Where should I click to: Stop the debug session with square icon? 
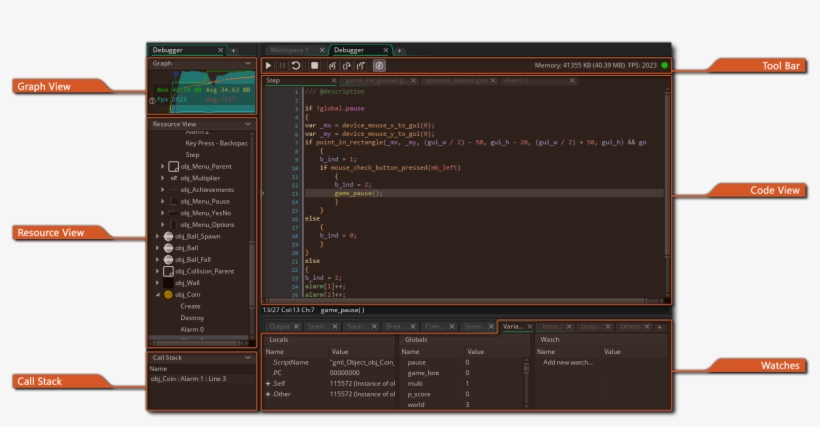click(314, 65)
